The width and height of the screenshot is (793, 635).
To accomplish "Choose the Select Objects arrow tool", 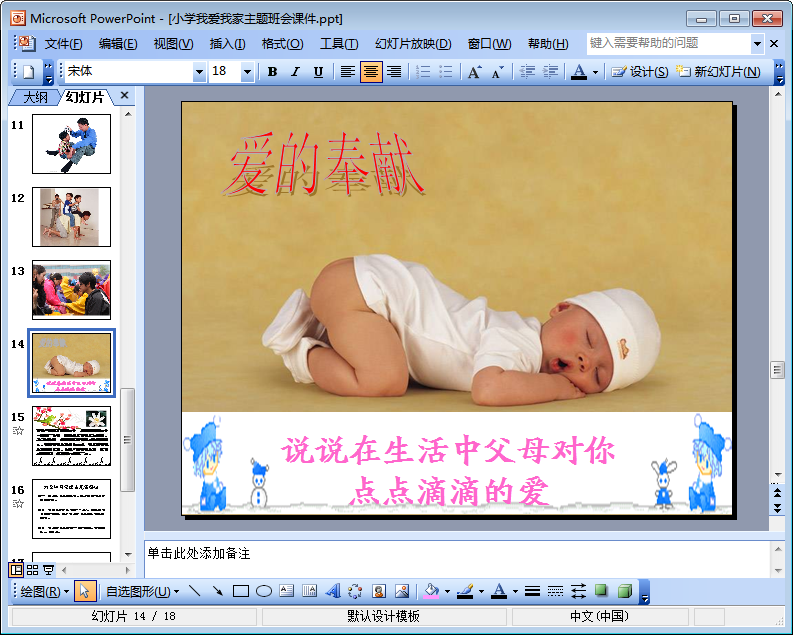I will tap(85, 591).
